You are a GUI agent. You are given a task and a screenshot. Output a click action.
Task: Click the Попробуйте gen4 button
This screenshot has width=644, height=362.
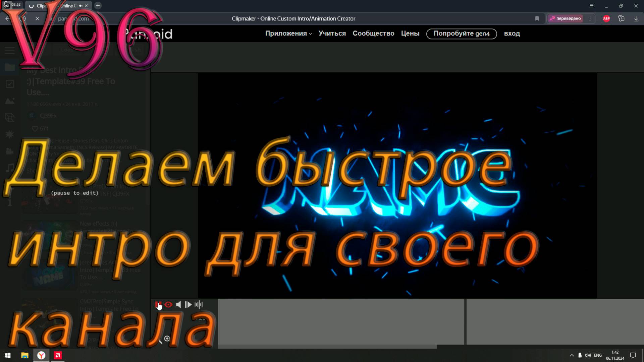click(x=462, y=34)
